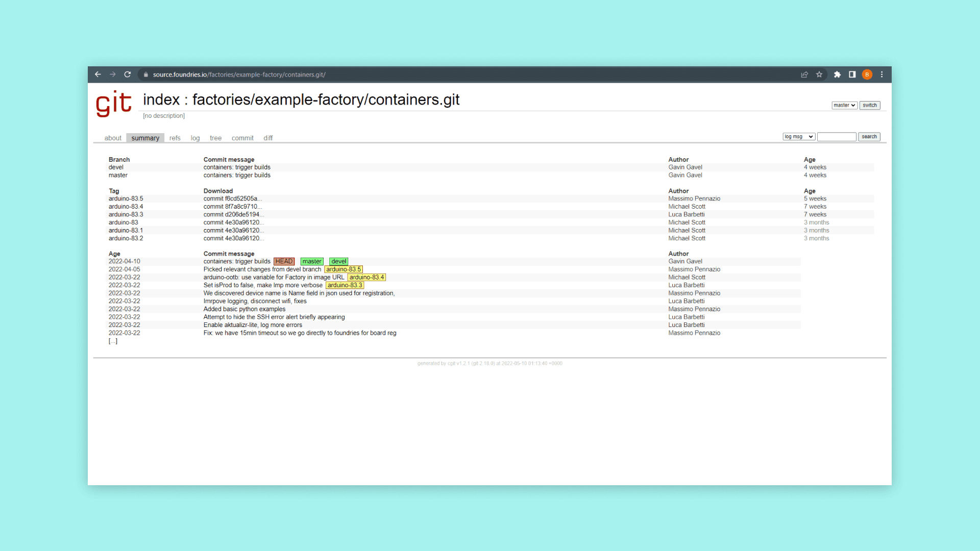Open the orange profile avatar
This screenshot has height=551, width=980.
tap(867, 74)
